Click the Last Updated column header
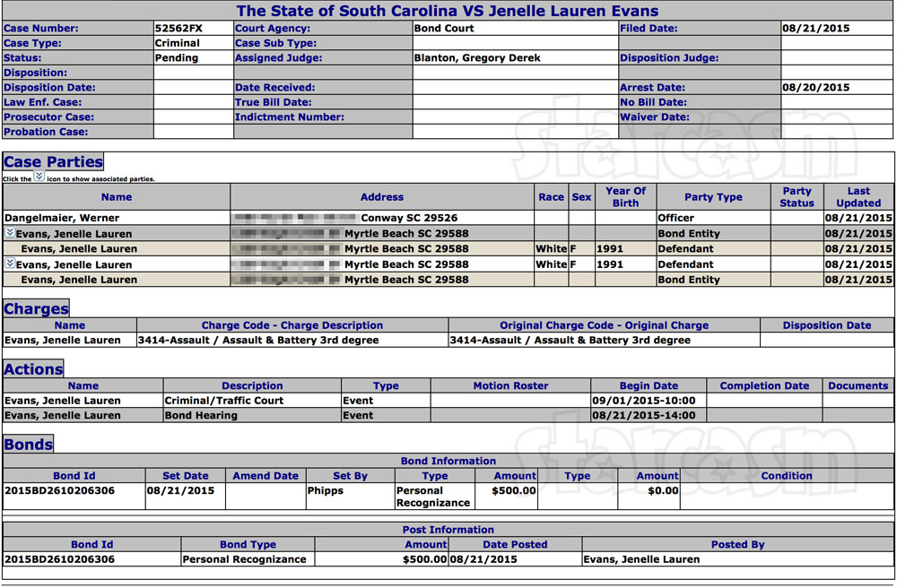This screenshot has height=588, width=897. 858,197
